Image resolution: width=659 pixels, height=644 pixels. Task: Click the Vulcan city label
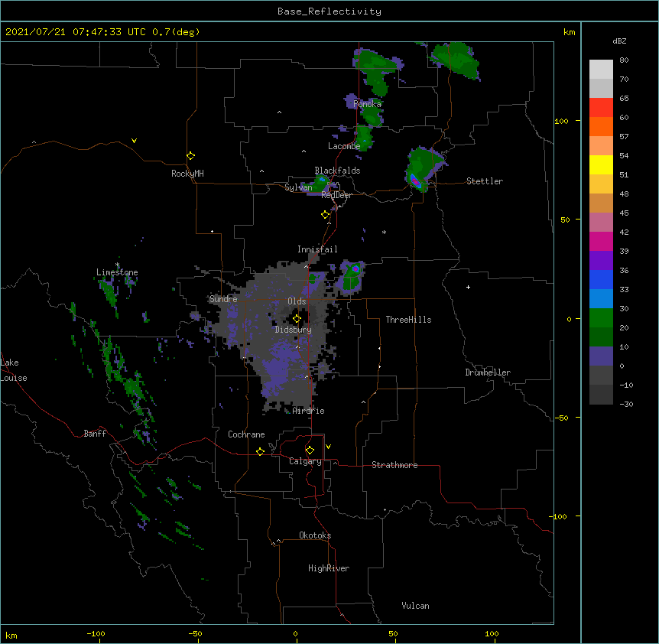[x=415, y=606]
